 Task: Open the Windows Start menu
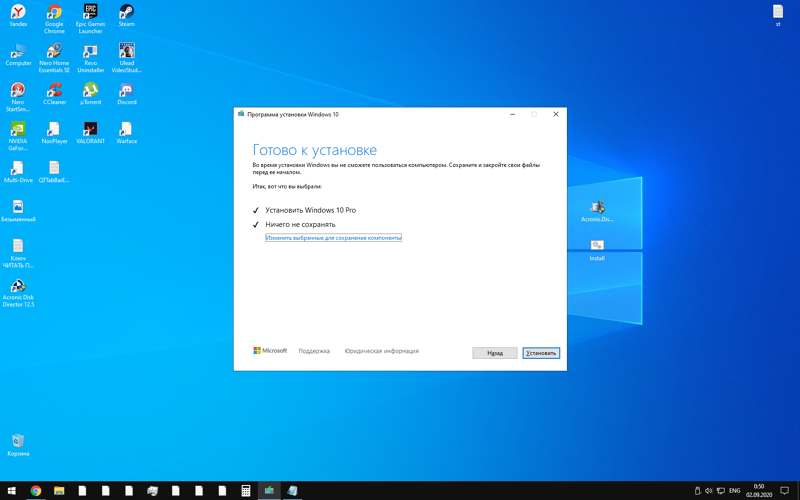click(12, 491)
